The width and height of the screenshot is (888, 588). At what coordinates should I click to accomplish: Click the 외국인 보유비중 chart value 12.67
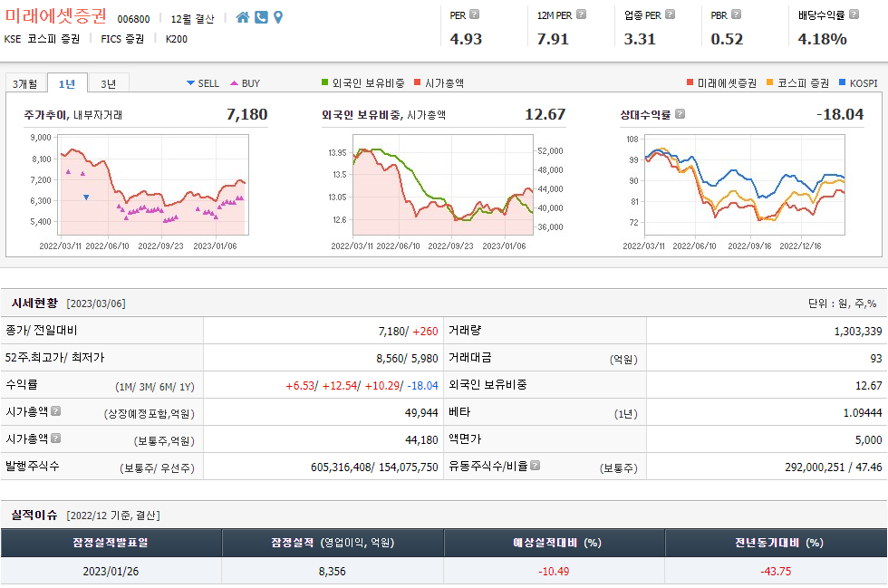(x=545, y=114)
